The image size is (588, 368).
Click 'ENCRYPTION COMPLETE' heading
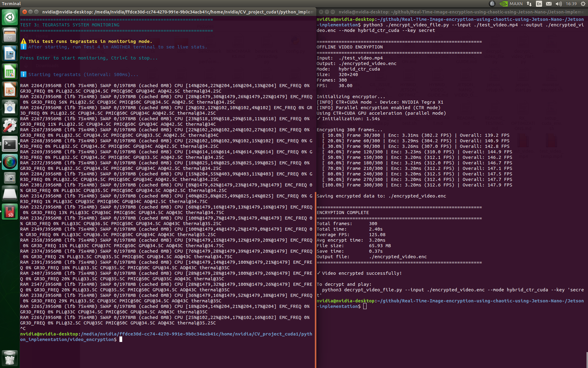(x=343, y=213)
